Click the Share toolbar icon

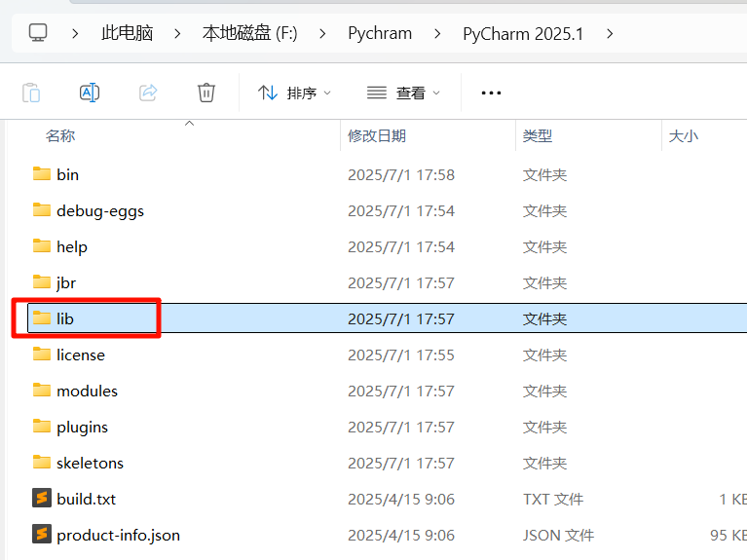[148, 93]
